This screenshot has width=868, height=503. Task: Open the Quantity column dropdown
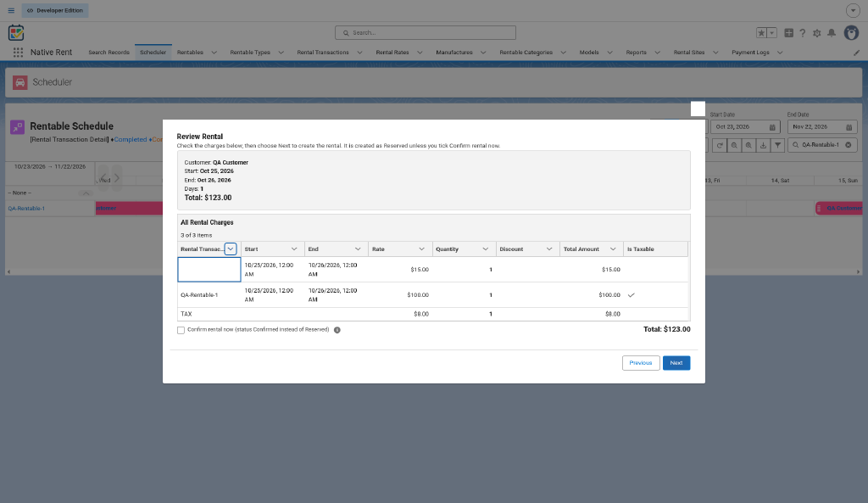[x=486, y=249]
